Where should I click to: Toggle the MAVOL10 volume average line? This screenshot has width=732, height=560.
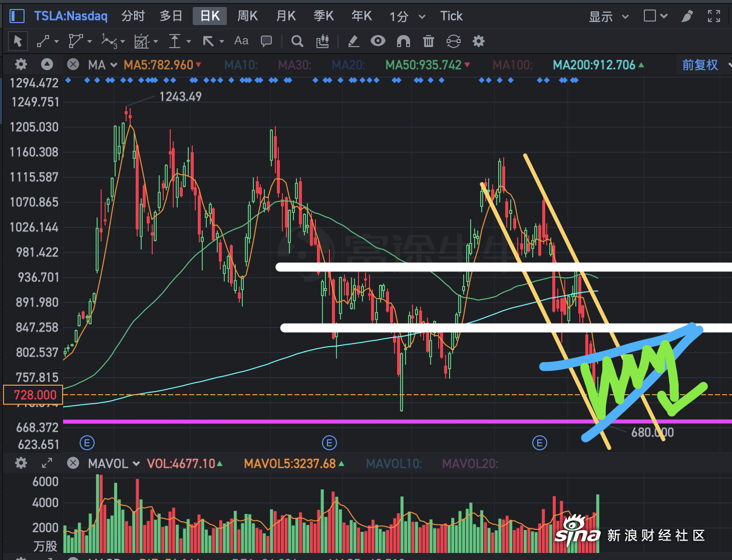[394, 463]
